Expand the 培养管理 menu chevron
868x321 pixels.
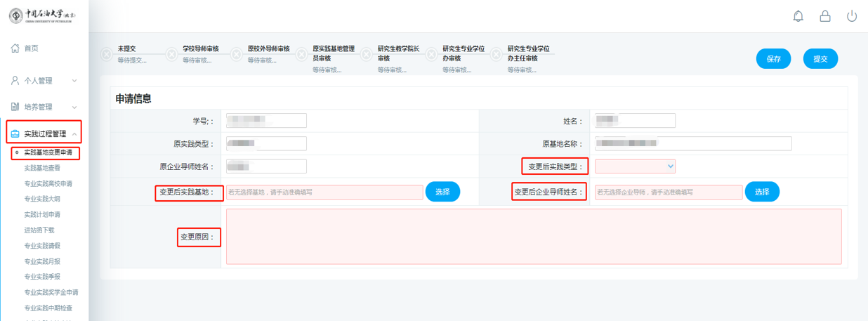click(x=74, y=107)
